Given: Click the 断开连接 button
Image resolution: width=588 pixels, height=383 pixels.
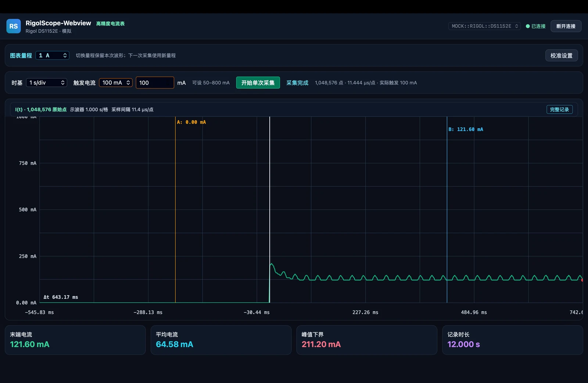Looking at the screenshot, I should (566, 26).
